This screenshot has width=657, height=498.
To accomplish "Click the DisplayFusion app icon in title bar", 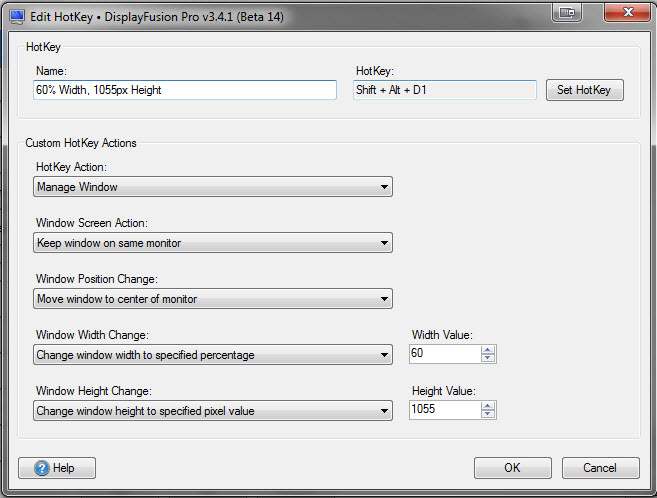I will tap(15, 12).
